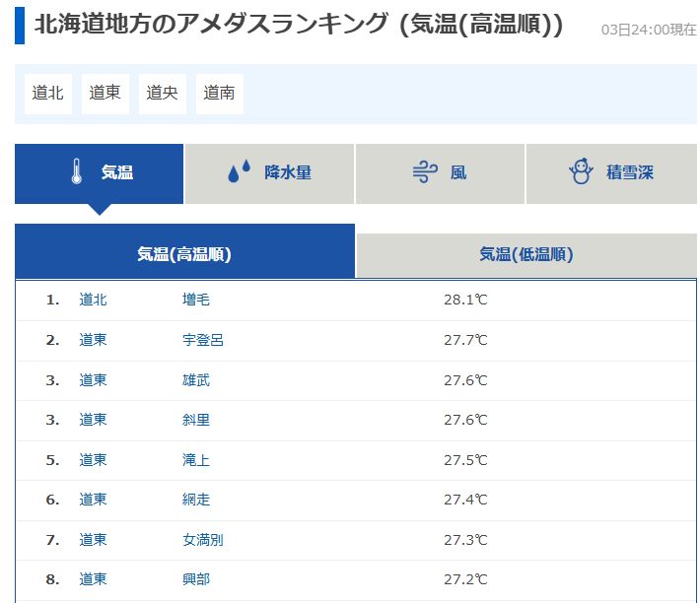Viewport: 700px width, 603px height.
Task: Click the 道東 link in the 斜里 row
Action: click(x=94, y=420)
